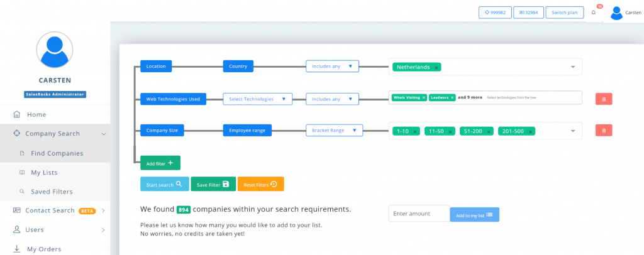This screenshot has height=255, width=644.
Task: Open the Select Technologies dropdown
Action: click(258, 99)
